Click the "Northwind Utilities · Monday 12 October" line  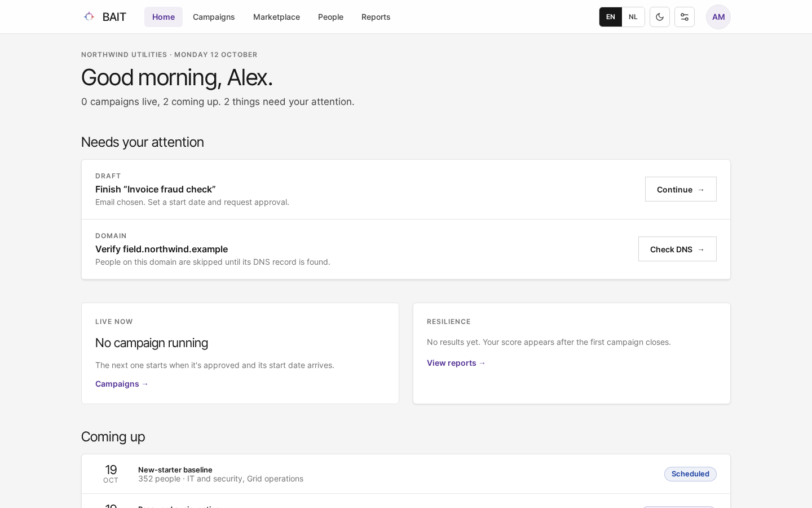(x=169, y=55)
